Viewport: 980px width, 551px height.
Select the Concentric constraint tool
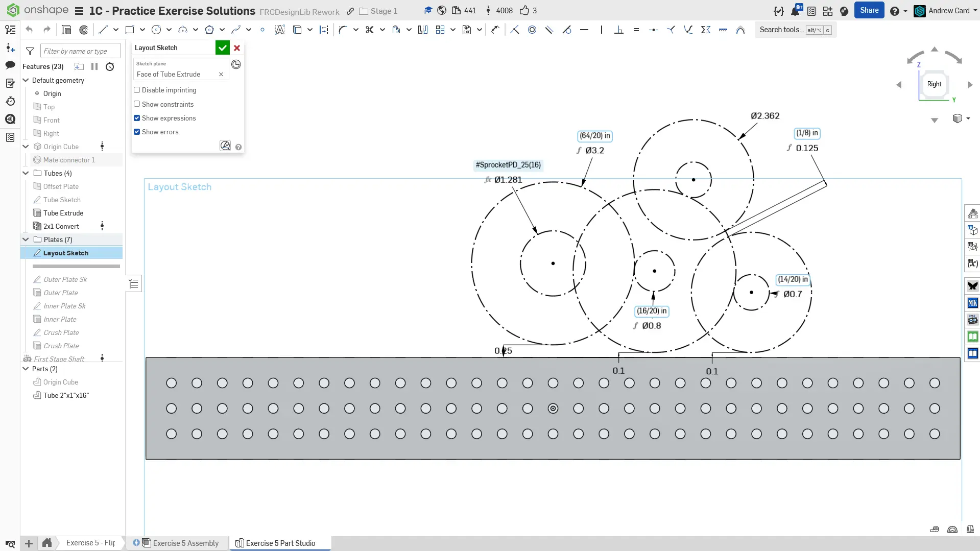(x=532, y=30)
